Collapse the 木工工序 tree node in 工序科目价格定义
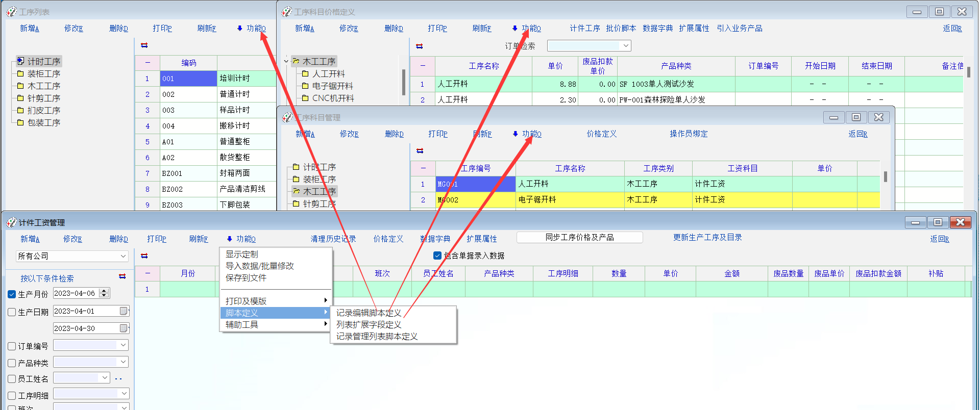980x410 pixels. tap(286, 61)
